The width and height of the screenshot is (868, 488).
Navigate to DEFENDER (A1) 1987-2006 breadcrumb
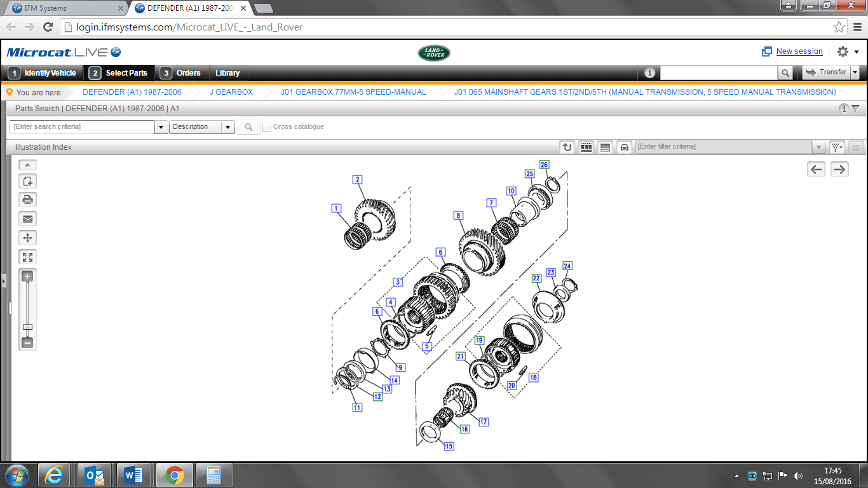pyautogui.click(x=132, y=92)
